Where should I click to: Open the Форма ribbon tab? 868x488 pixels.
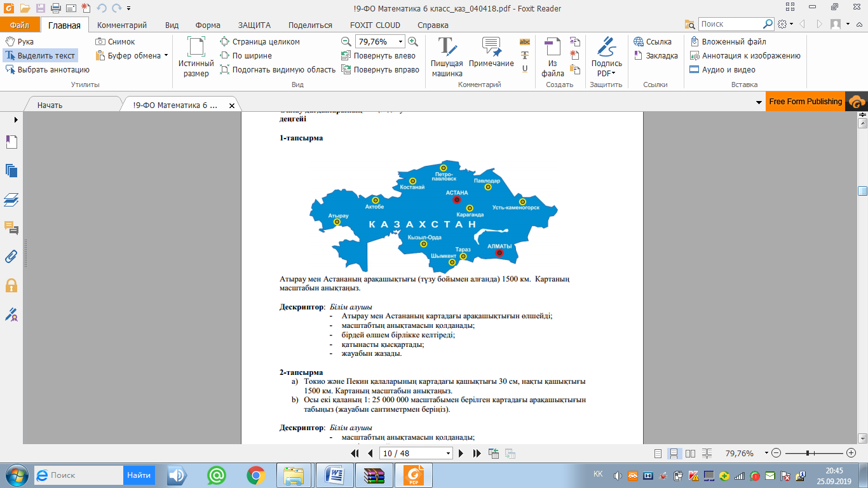(x=208, y=25)
